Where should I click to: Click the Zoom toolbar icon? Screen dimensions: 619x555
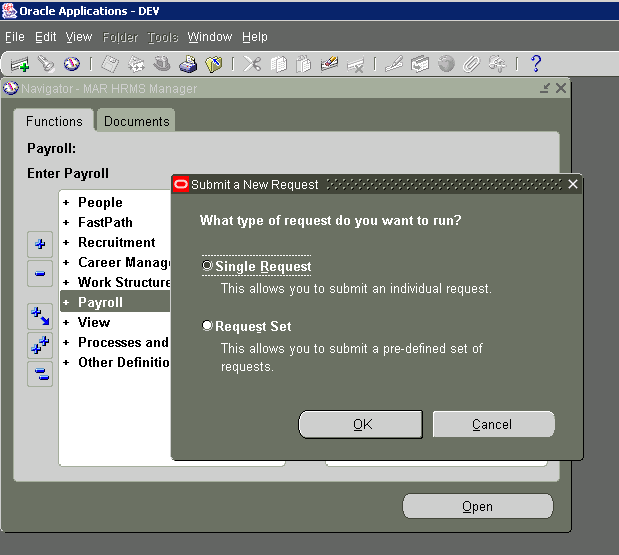(420, 64)
